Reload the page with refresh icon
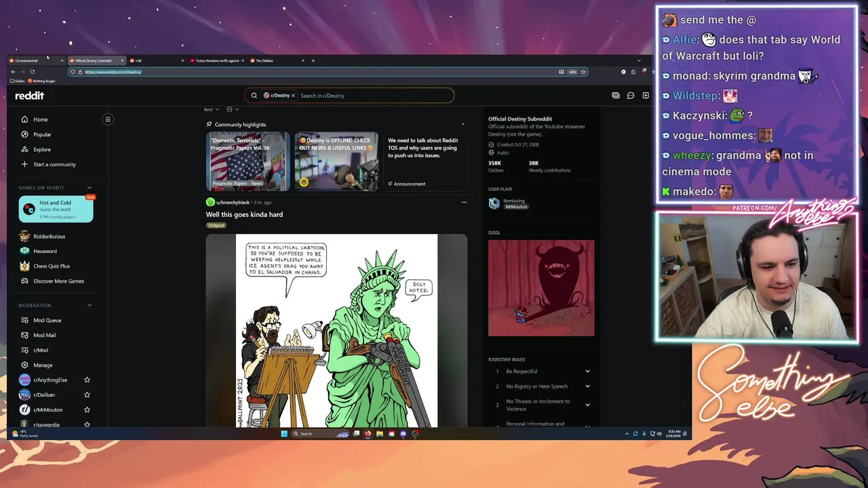 (x=32, y=71)
